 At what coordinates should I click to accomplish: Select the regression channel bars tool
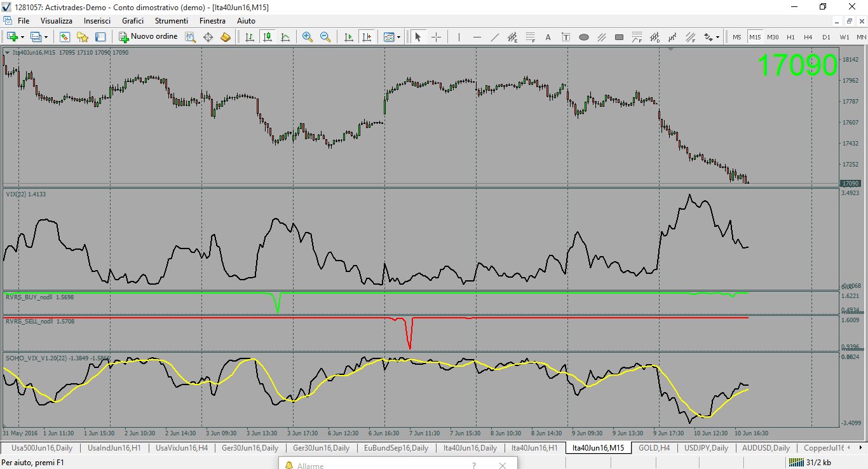[672, 37]
